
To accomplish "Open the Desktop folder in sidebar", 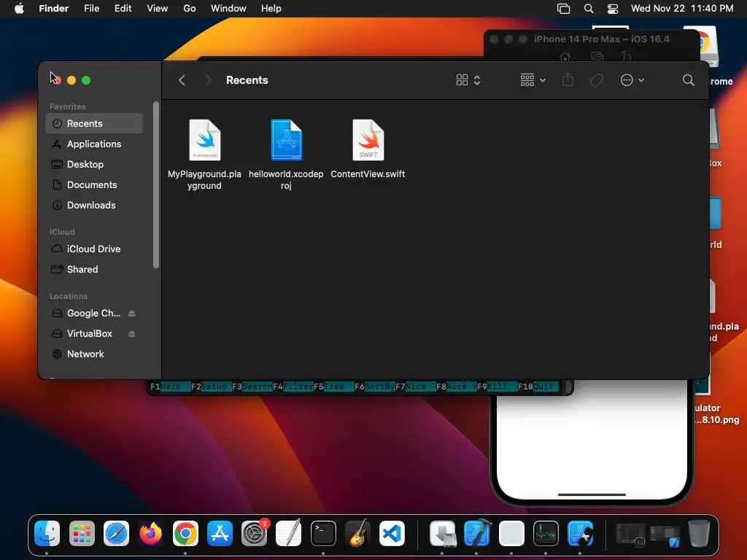I will pyautogui.click(x=94, y=164).
